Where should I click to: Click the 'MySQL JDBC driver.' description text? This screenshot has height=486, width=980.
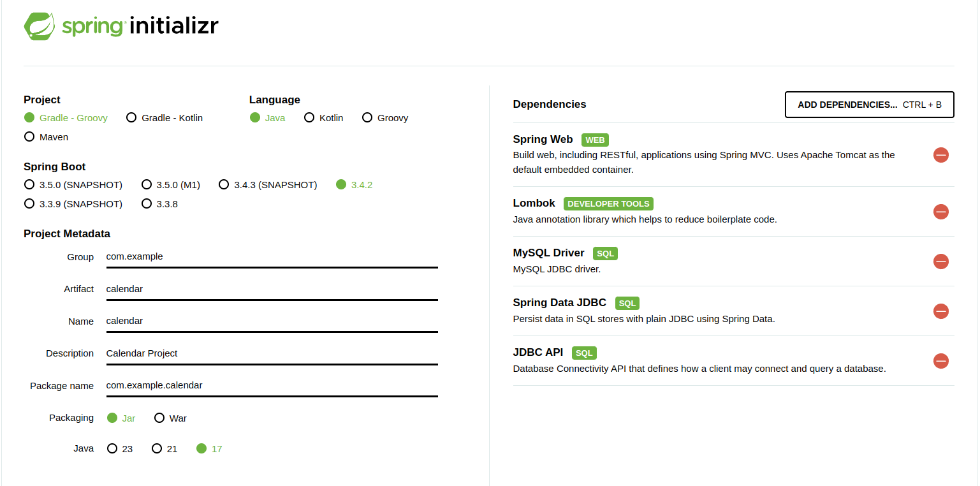tap(557, 269)
